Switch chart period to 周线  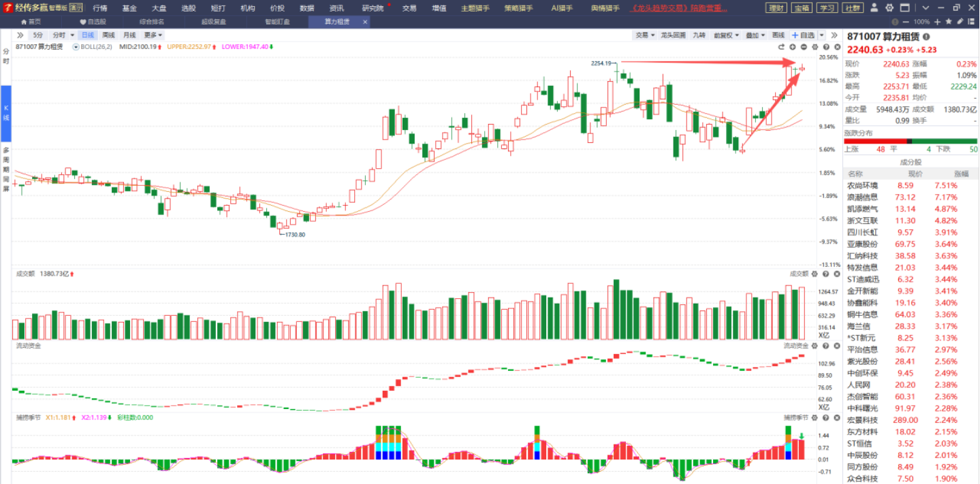click(109, 35)
